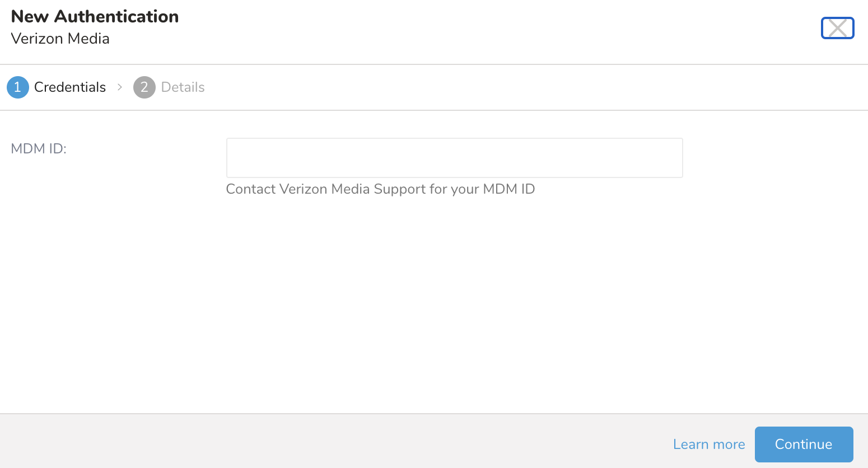Close the New Authentication dialog

pos(837,28)
